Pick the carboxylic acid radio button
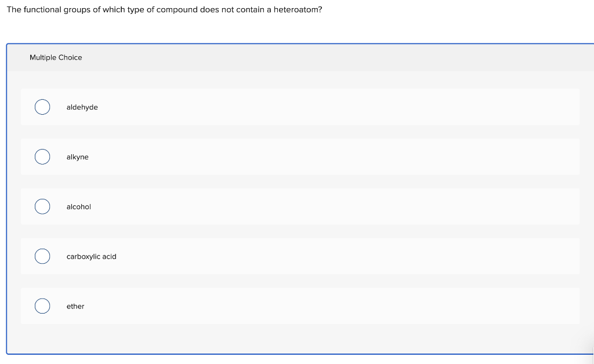Screen dimensions: 594x364 pyautogui.click(x=42, y=256)
